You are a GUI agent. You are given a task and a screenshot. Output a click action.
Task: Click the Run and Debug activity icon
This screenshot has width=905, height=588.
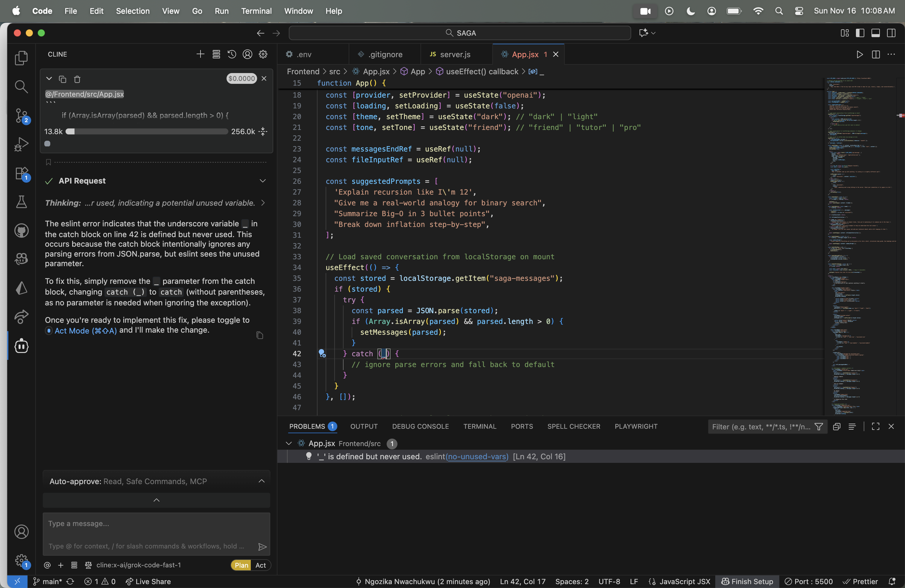click(21, 144)
